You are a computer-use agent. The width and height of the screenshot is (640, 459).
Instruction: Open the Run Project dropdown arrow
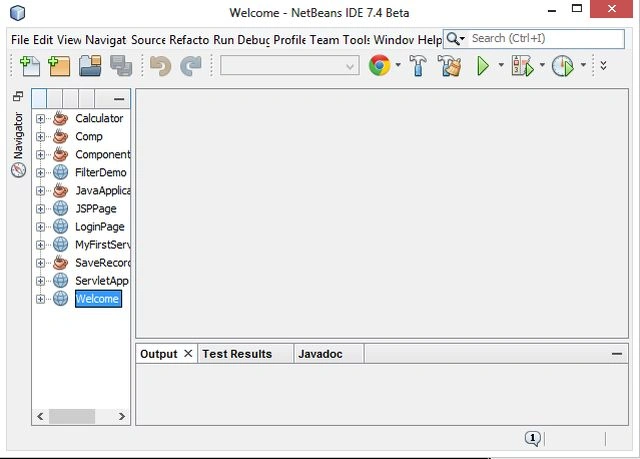pos(501,65)
